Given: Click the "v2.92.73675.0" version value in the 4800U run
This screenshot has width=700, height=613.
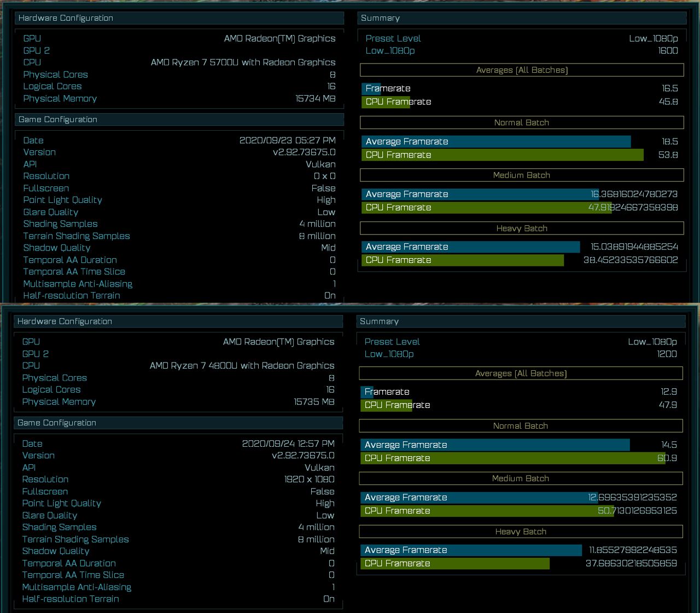Looking at the screenshot, I should click(x=303, y=456).
